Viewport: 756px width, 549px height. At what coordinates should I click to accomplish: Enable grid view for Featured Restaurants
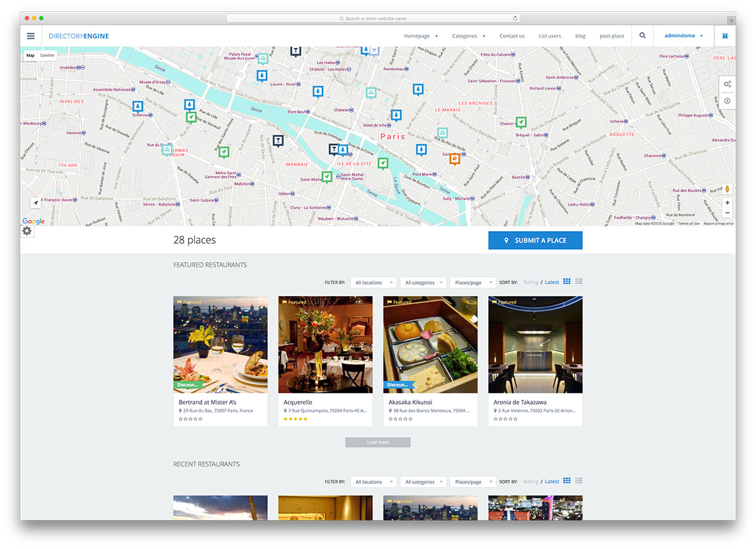(567, 281)
